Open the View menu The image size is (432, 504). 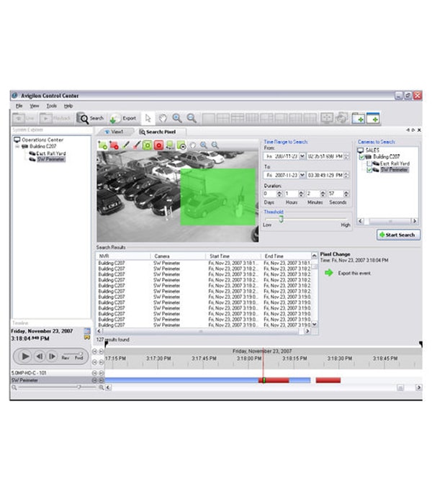[x=34, y=106]
